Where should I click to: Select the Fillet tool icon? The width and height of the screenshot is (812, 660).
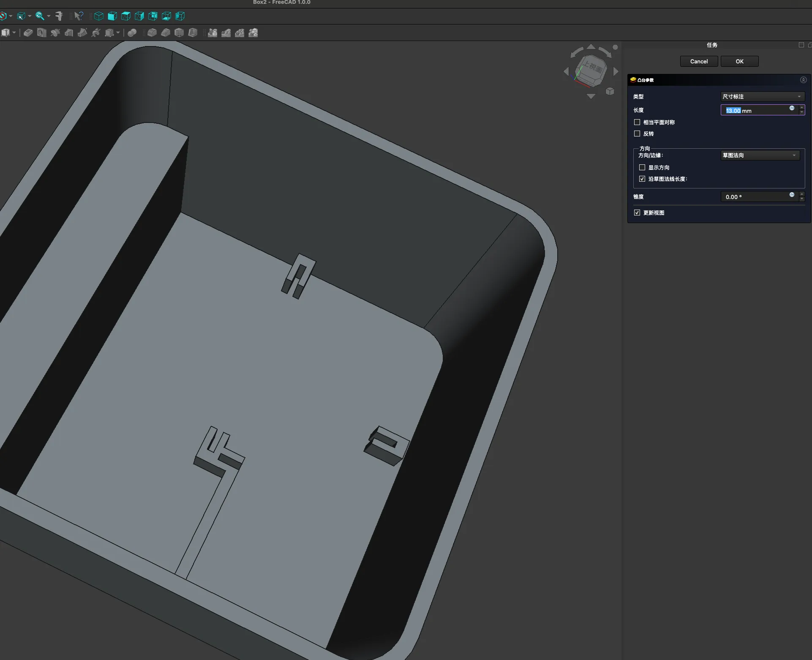152,33
